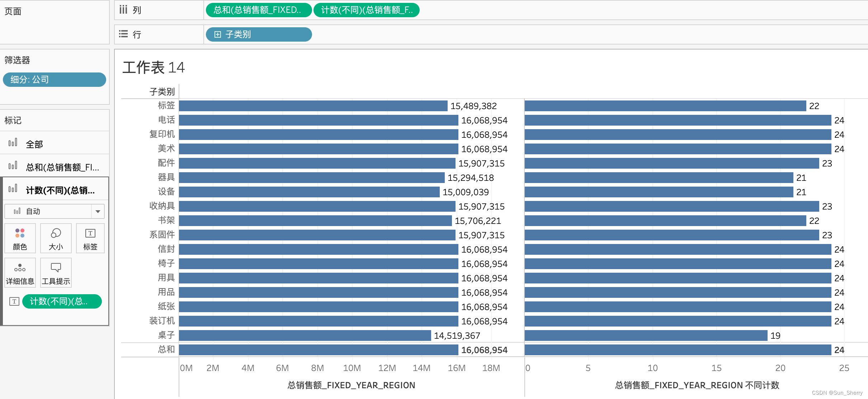Click the 复印机 row label
868x399 pixels.
point(162,134)
